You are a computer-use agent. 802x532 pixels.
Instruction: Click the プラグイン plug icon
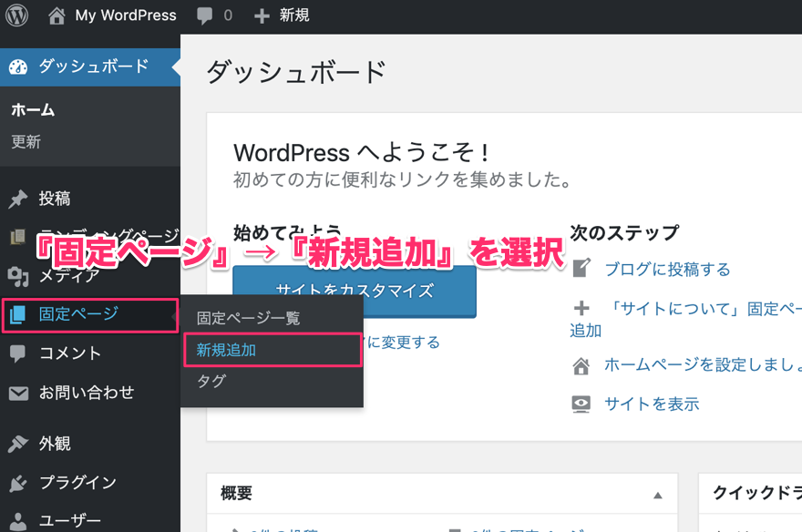(17, 483)
